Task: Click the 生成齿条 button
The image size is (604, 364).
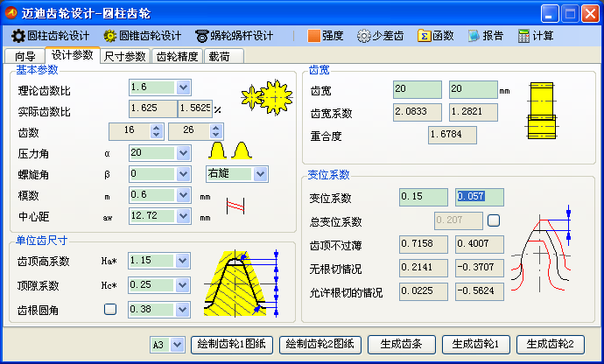Action: (402, 344)
